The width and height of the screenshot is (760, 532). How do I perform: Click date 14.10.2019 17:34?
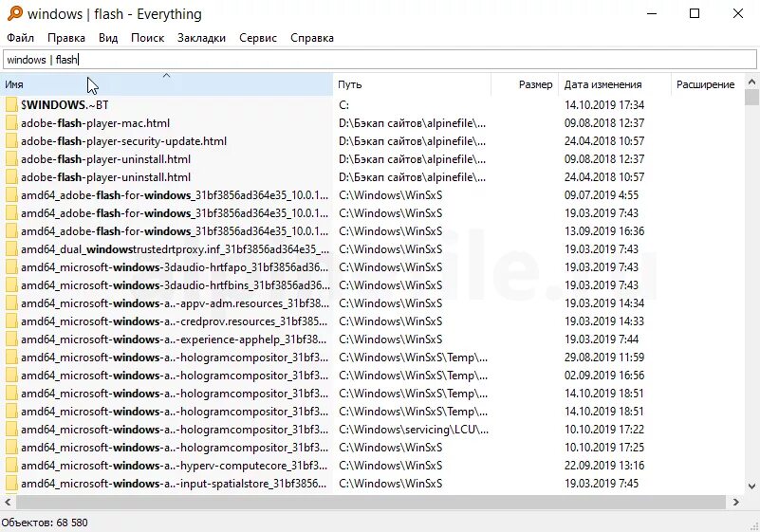604,104
